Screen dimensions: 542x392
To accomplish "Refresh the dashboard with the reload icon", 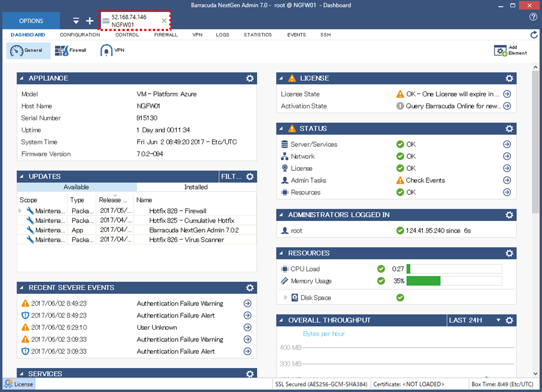I will click(x=534, y=35).
